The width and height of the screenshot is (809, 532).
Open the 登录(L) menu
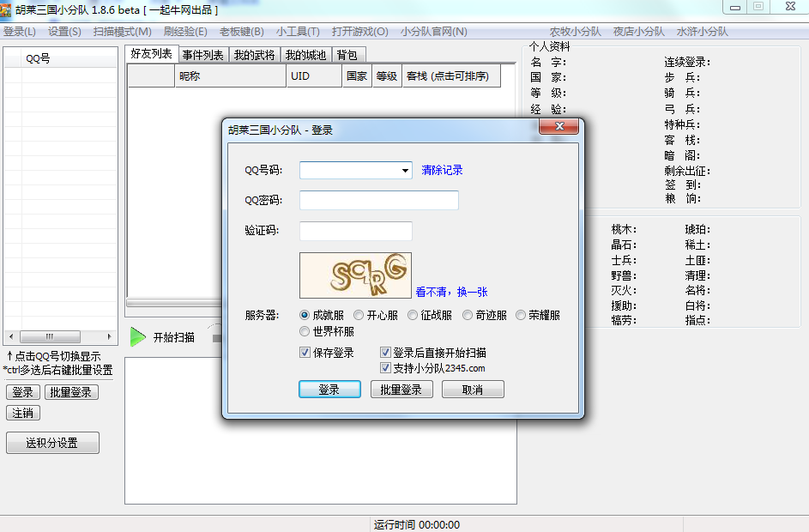click(20, 32)
